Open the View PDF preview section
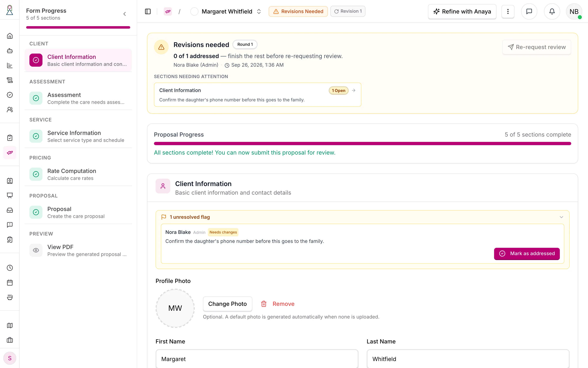This screenshot has height=368, width=588. point(78,250)
